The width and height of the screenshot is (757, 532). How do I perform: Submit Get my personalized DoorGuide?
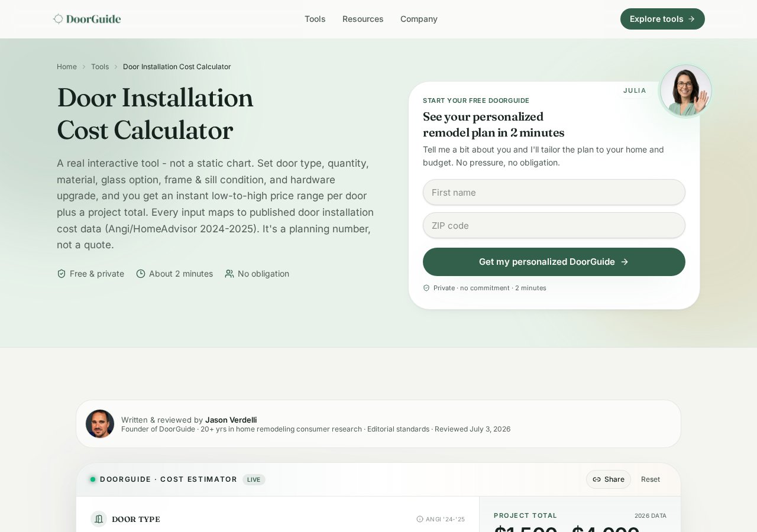tap(554, 262)
